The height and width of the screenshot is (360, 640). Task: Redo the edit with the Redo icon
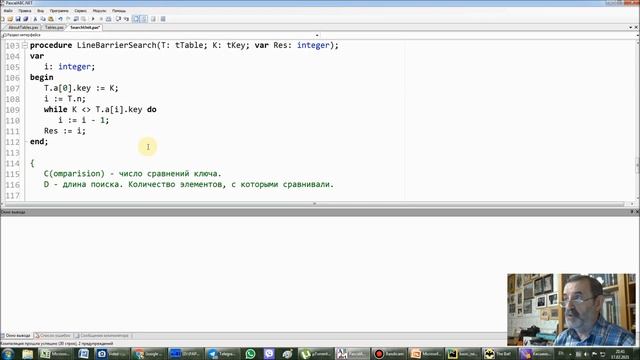tap(68, 19)
